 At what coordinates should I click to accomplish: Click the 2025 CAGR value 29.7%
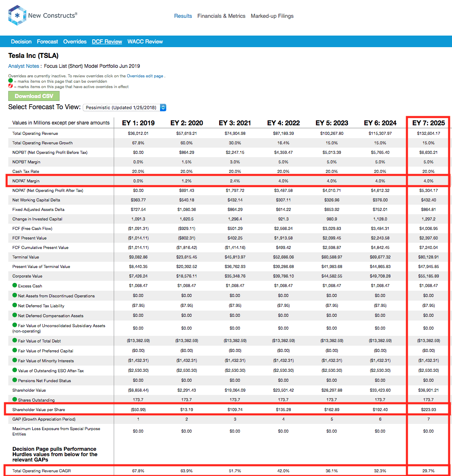coord(428,471)
